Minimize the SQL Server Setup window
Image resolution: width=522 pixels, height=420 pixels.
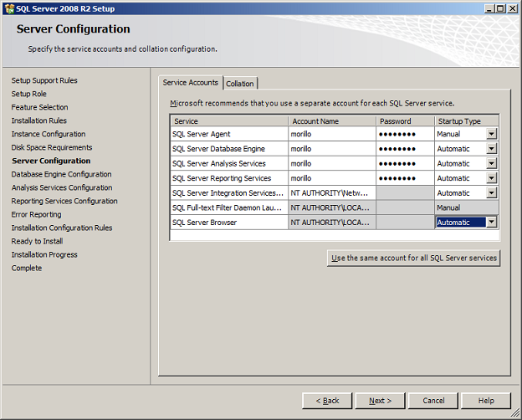tap(489, 8)
